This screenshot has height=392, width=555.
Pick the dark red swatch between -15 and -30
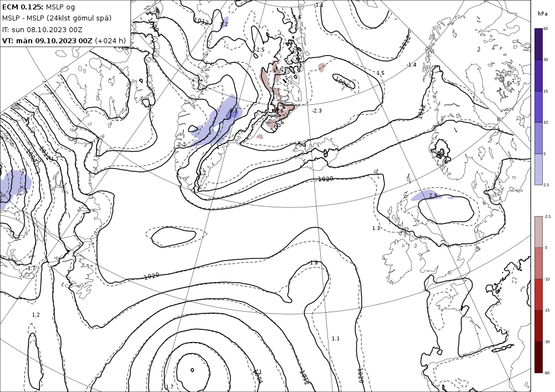(538, 325)
